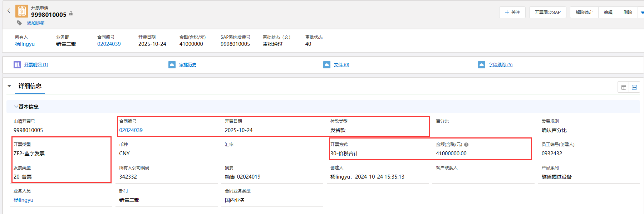This screenshot has width=644, height=214.
Task: Open contract 02024039 link in 基本信息
Action: 131,130
